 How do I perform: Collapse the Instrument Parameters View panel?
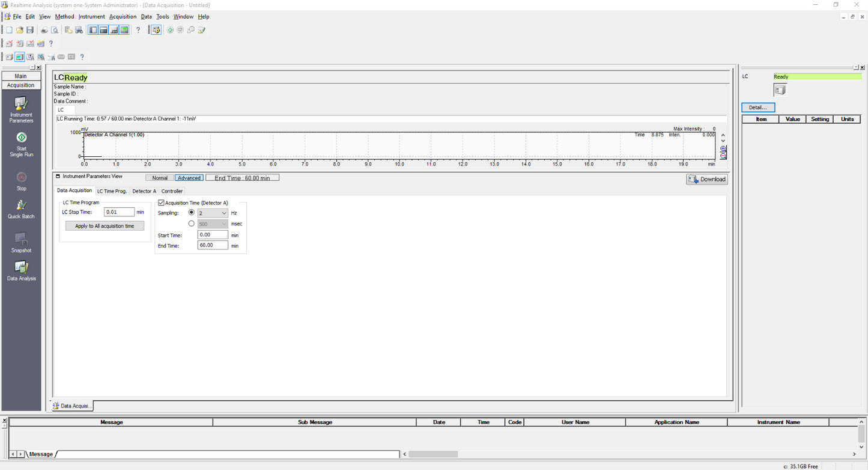click(x=58, y=177)
